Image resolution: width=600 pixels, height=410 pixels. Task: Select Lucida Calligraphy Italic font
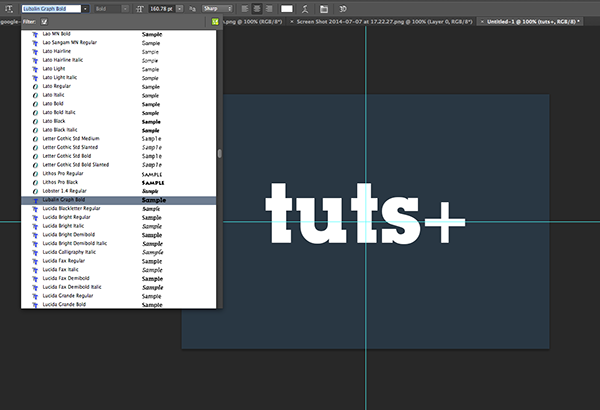[119, 253]
